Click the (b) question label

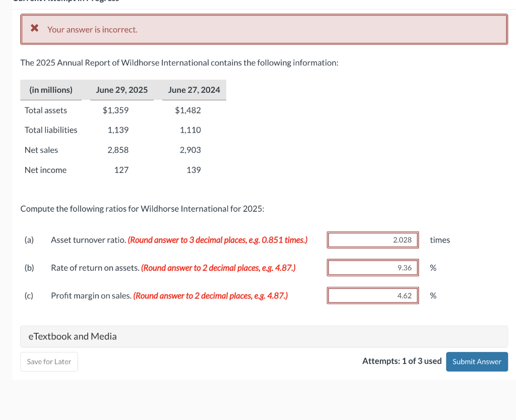[29, 268]
